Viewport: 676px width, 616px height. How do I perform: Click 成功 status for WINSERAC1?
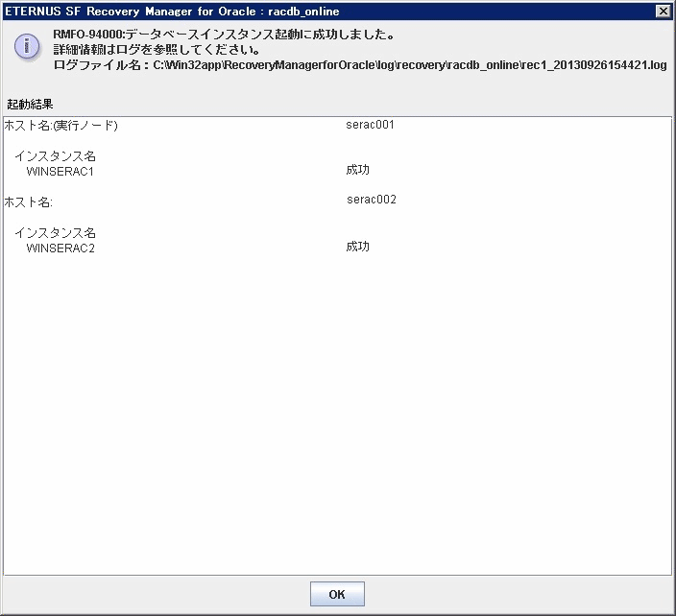(x=357, y=170)
